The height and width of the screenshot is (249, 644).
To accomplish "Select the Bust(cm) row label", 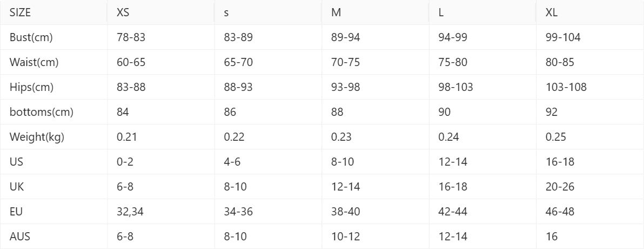I will click(x=53, y=37).
